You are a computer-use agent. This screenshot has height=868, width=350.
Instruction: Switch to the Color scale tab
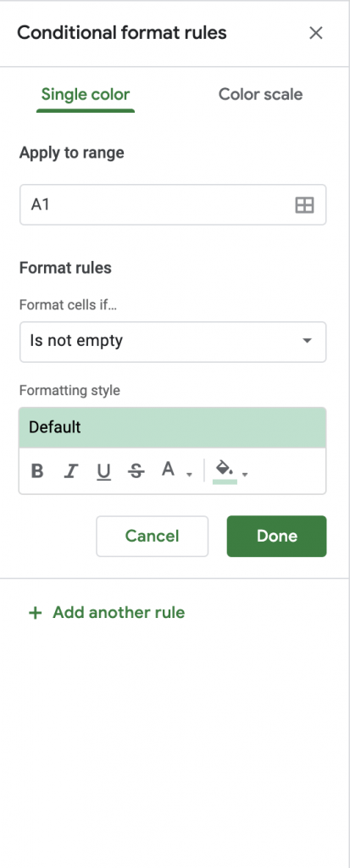tap(260, 94)
